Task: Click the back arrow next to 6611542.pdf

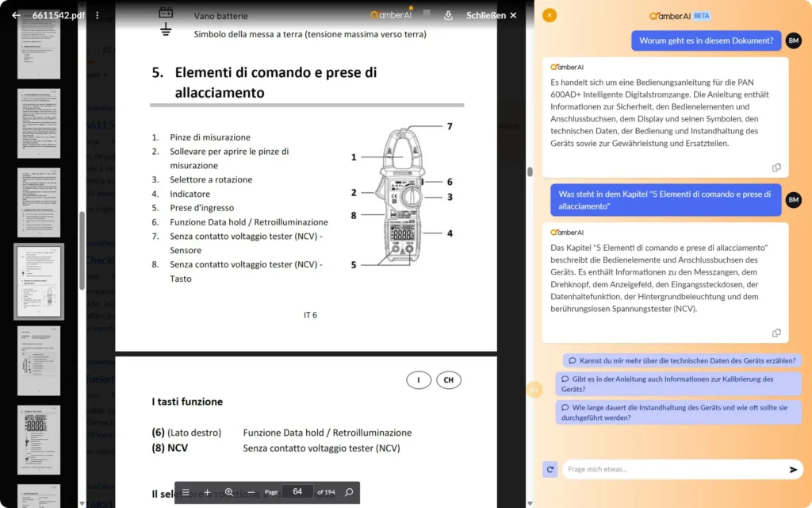Action: [16, 15]
